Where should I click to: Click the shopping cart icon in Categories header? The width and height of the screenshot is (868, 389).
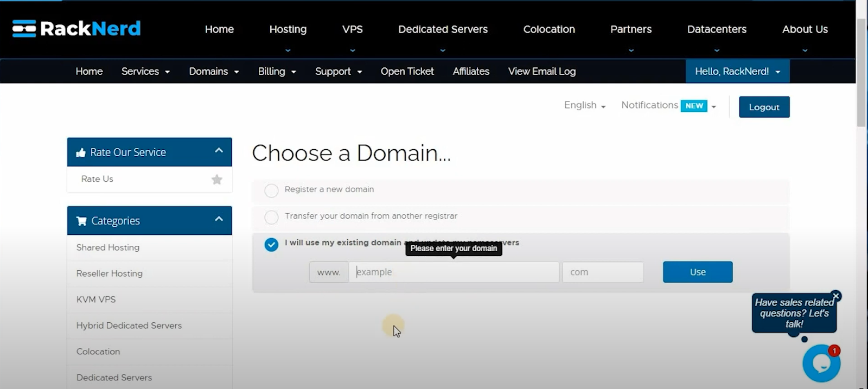(81, 221)
